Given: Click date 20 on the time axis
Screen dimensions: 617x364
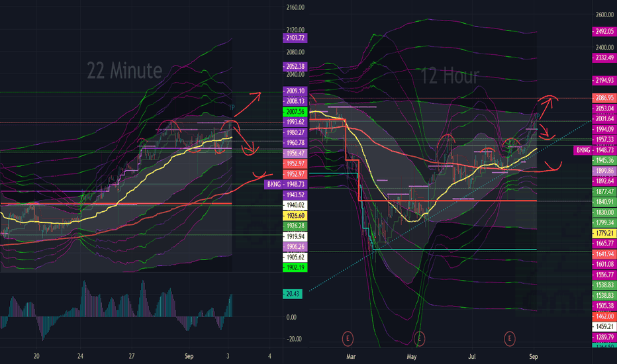Looking at the screenshot, I should 36,356.
